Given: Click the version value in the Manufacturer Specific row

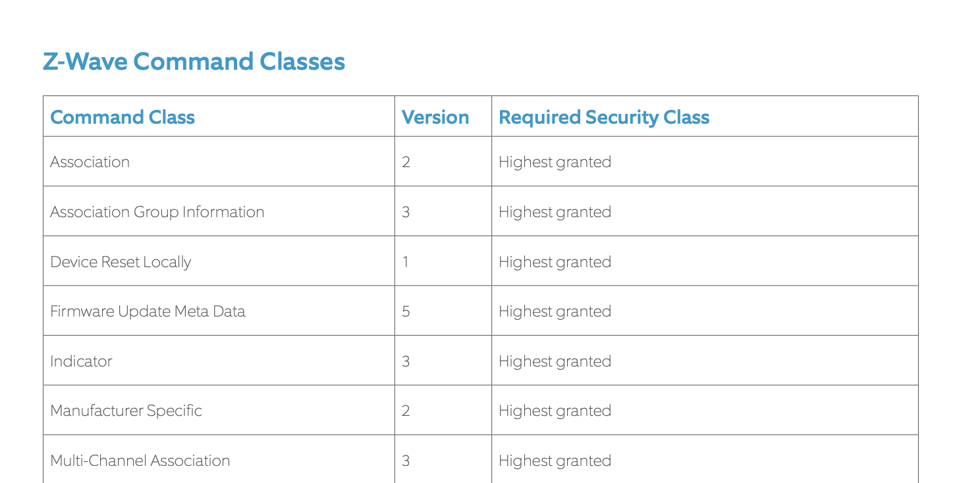Looking at the screenshot, I should (406, 411).
